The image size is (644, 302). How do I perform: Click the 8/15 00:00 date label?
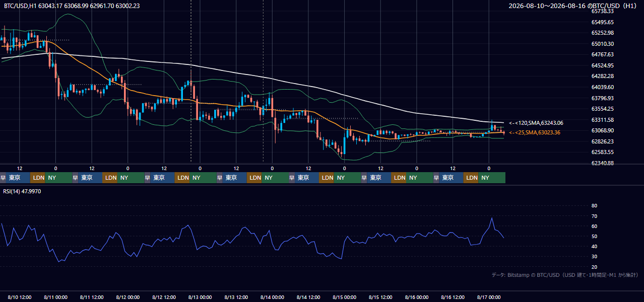click(345, 297)
